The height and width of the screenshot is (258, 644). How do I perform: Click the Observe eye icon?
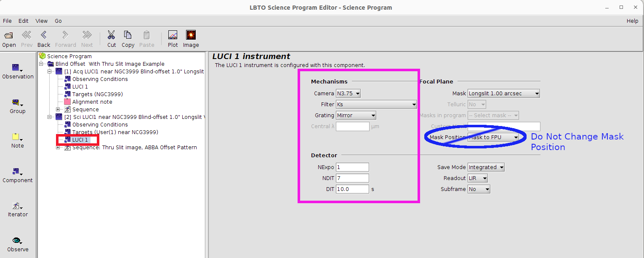[x=17, y=241]
